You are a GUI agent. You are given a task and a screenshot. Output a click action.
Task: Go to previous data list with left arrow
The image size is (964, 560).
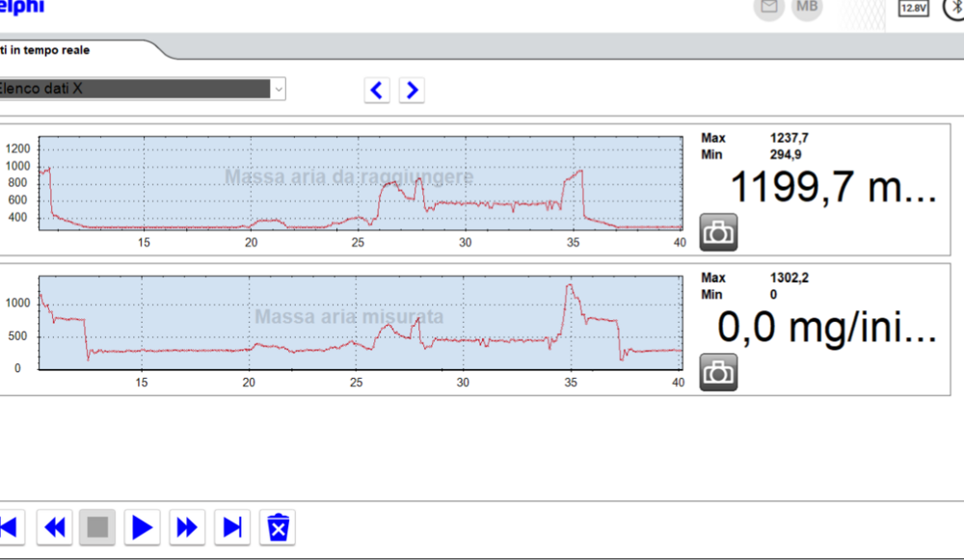377,91
